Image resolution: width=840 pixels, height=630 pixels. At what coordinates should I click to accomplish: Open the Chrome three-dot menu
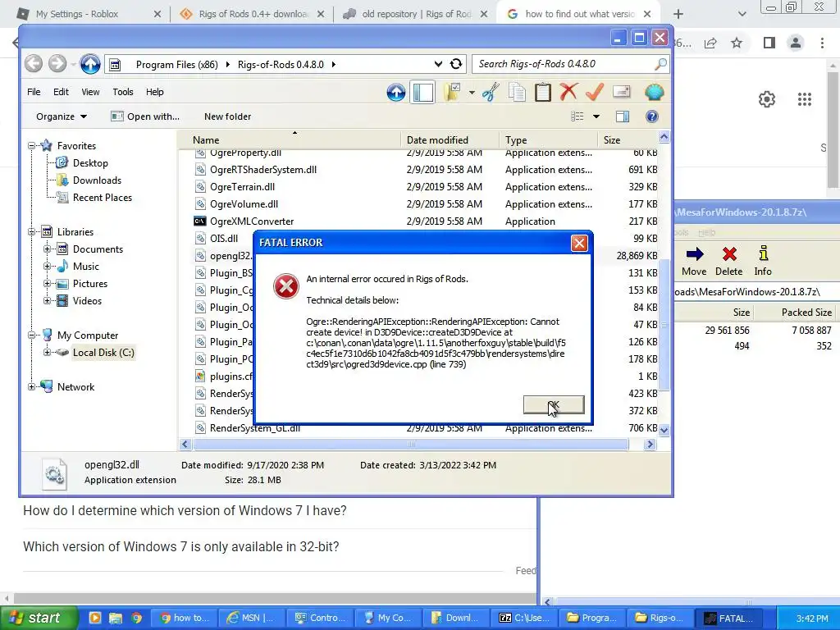[x=822, y=43]
